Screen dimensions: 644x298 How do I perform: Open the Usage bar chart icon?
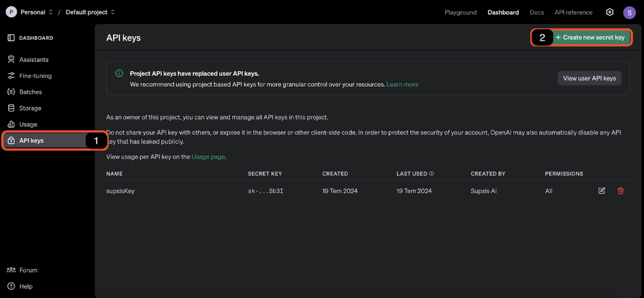(11, 124)
